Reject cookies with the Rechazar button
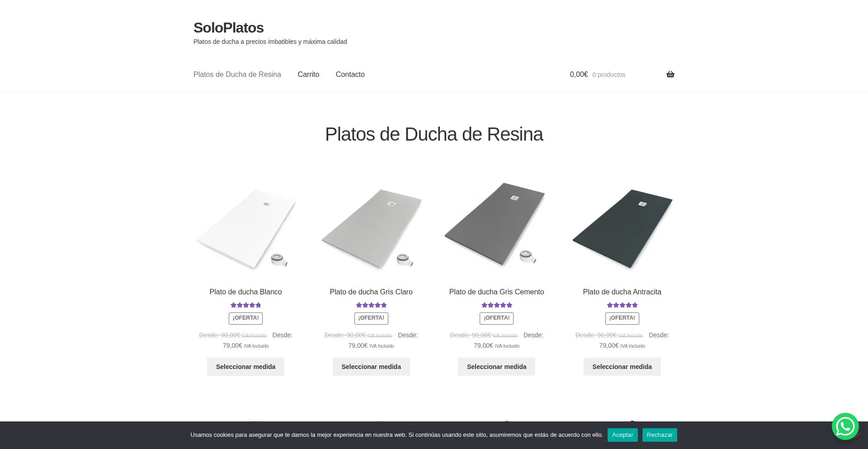The image size is (868, 449). (x=659, y=435)
